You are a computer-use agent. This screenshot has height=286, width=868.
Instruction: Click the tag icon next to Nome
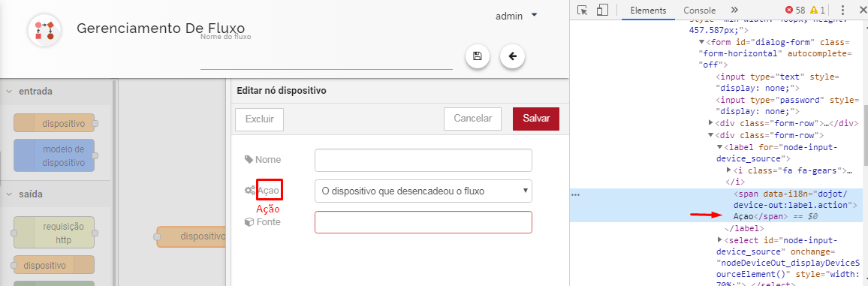click(x=249, y=159)
